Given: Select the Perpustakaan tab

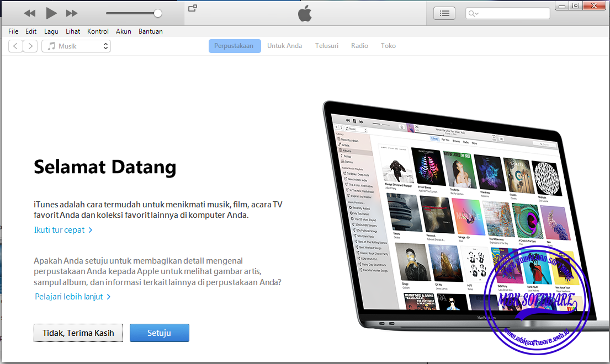Looking at the screenshot, I should point(235,46).
